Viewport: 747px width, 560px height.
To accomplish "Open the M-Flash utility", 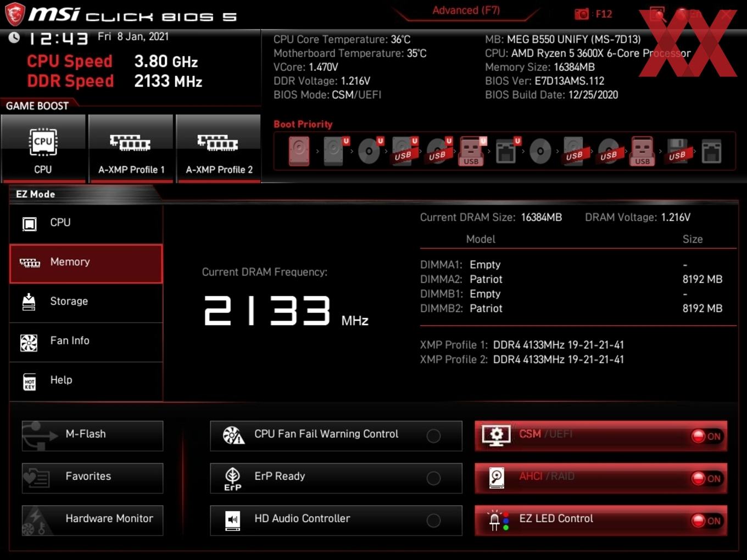I will (x=92, y=436).
